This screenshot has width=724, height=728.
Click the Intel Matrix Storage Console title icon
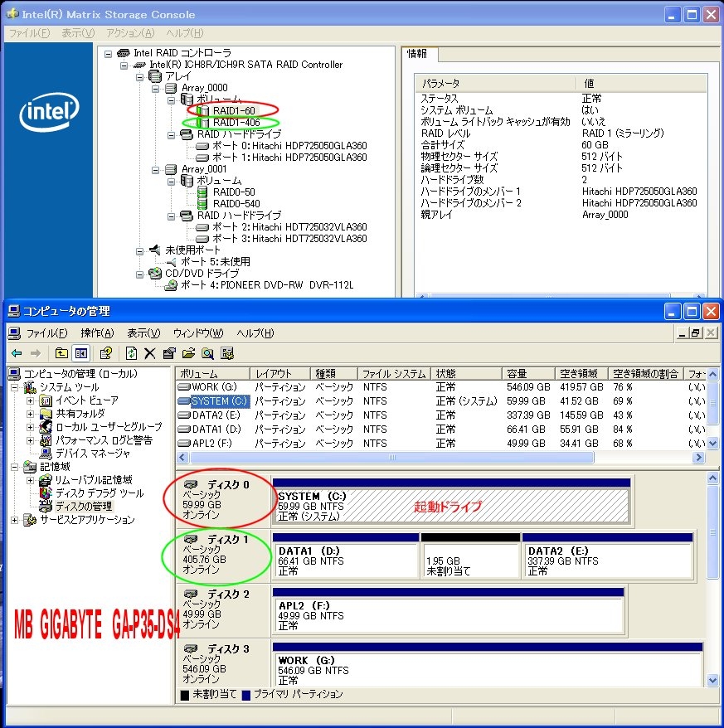point(12,14)
